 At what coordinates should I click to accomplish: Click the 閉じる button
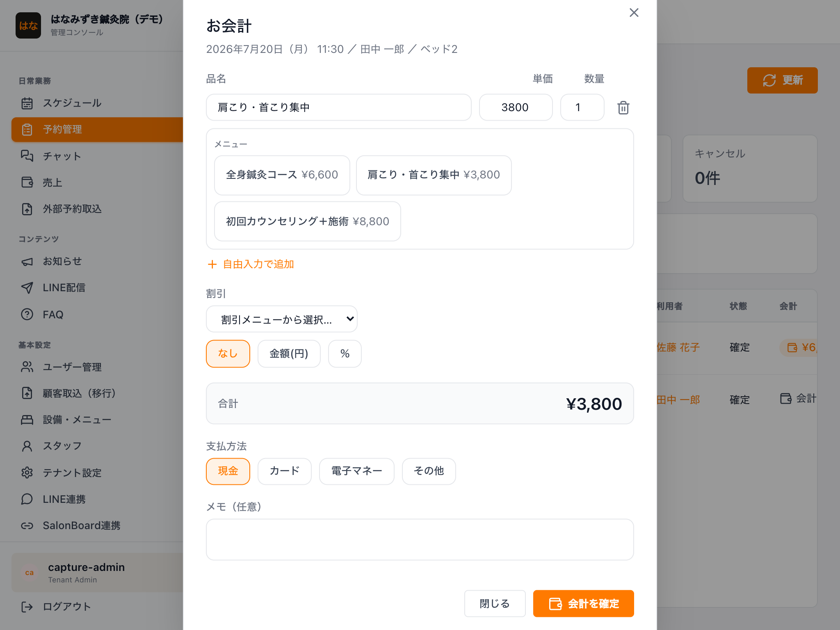pos(495,604)
